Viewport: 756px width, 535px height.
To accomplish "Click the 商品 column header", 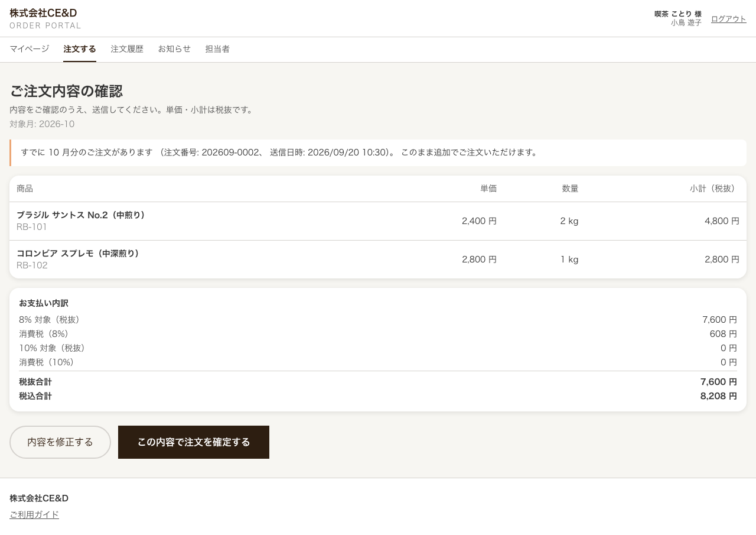I will click(x=25, y=189).
